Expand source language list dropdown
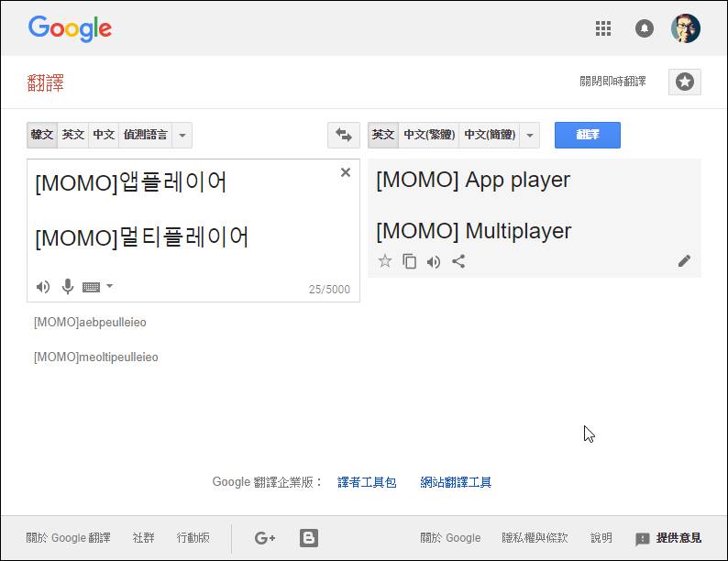This screenshot has width=728, height=561. (x=182, y=135)
